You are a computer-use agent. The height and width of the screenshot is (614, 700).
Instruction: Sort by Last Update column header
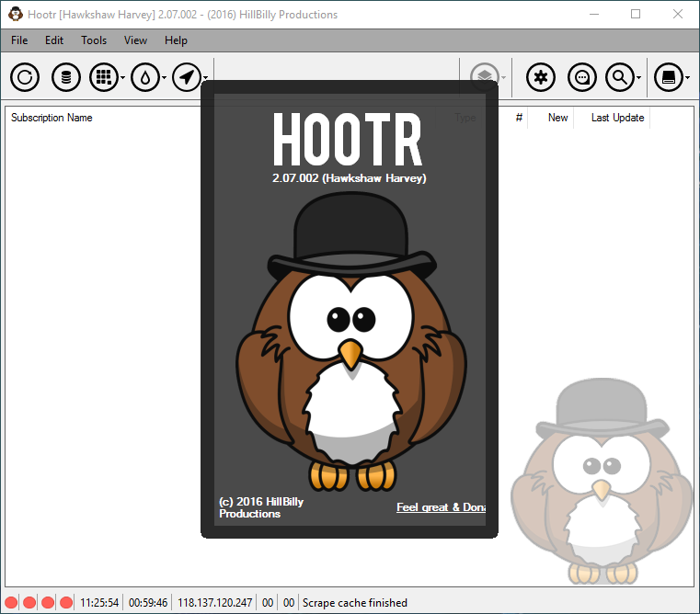coord(617,118)
